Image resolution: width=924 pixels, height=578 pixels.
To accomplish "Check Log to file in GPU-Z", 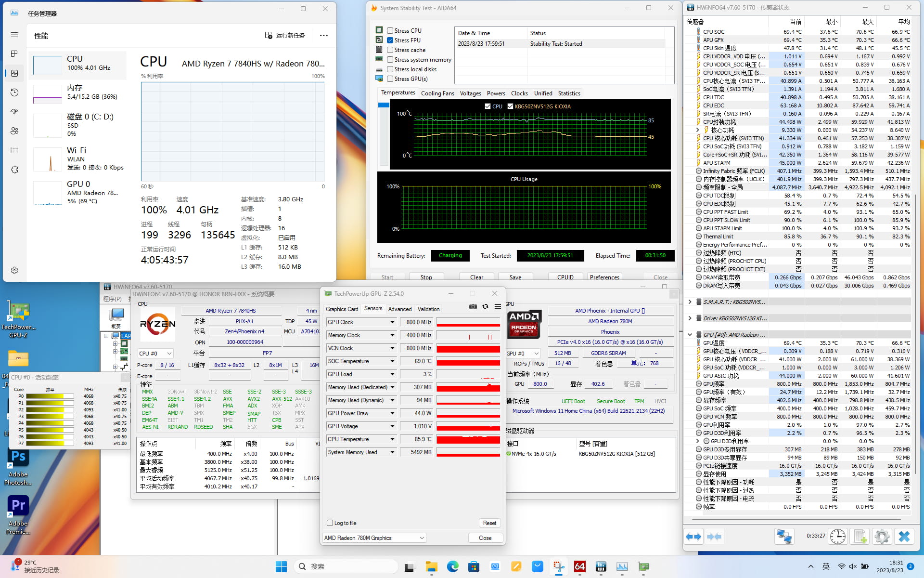I will point(330,523).
